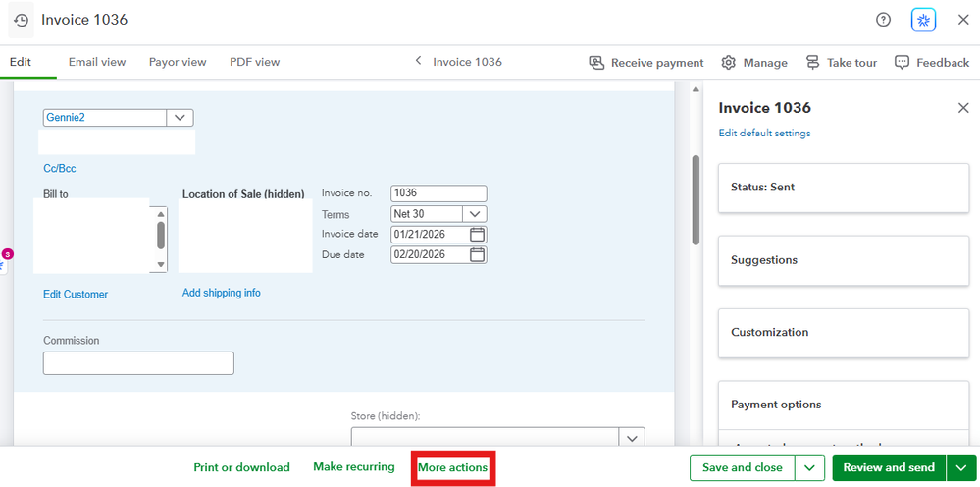Click the Gennie2 customer name field
The image size is (980, 487).
pos(104,118)
